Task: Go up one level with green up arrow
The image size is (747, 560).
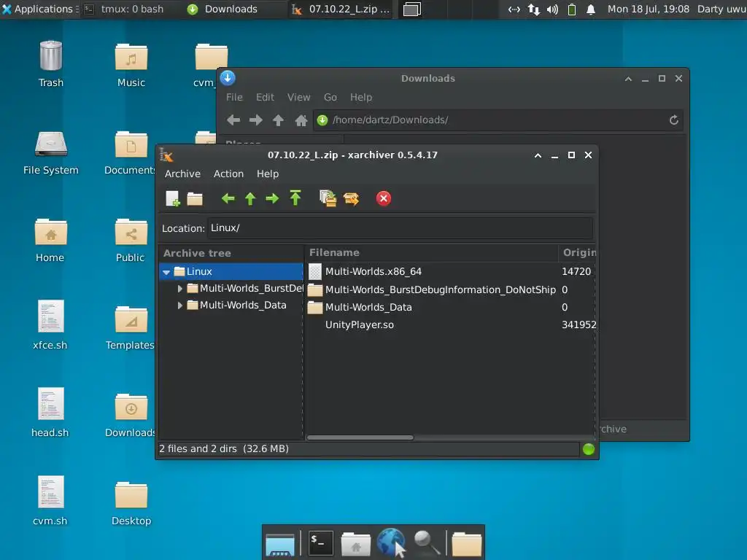Action: coord(250,198)
